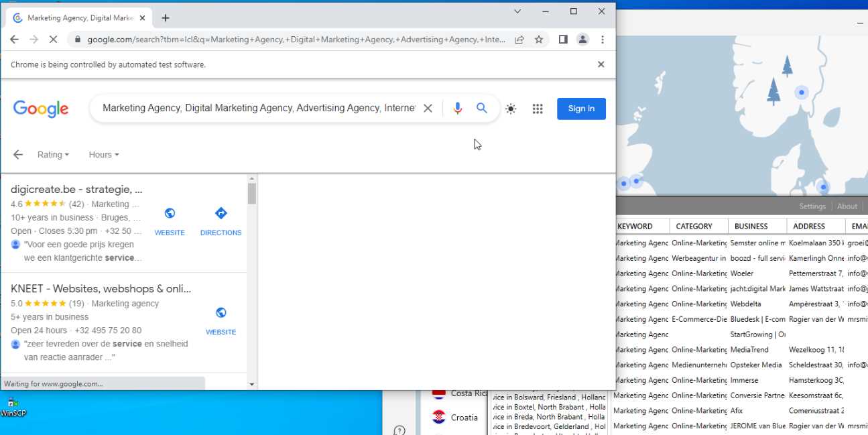The image size is (868, 435).
Task: View site security lock info
Action: pyautogui.click(x=77, y=40)
